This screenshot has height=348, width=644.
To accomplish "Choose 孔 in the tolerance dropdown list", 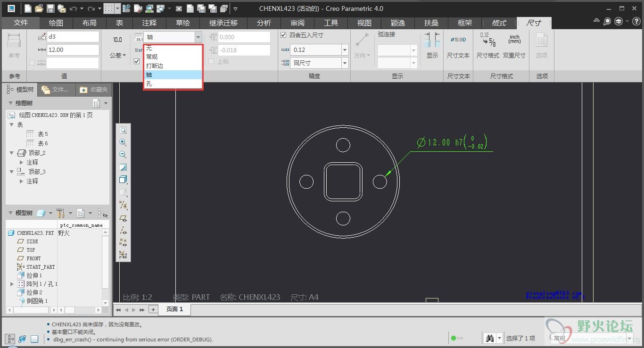I will [173, 84].
